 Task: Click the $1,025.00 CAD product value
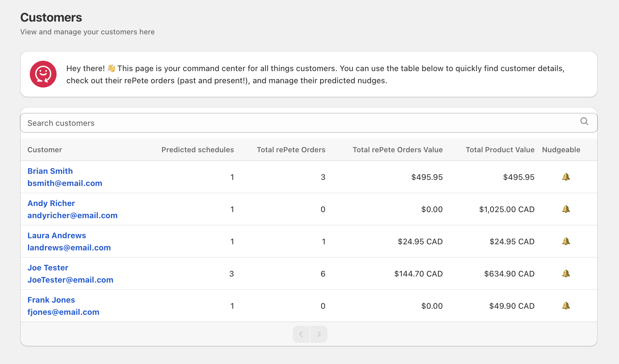click(x=507, y=209)
